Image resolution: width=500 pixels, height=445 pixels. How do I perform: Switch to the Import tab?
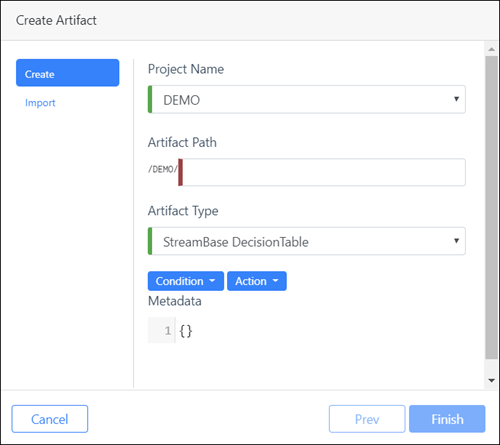40,103
